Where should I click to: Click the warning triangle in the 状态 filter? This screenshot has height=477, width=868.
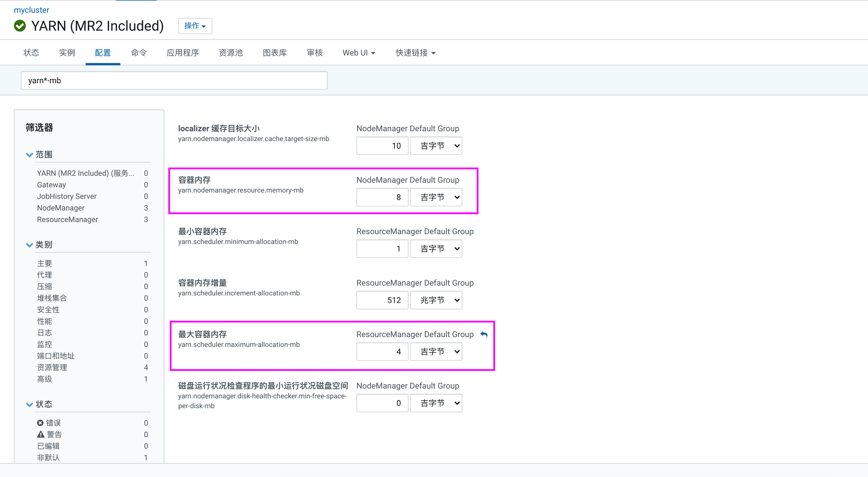coord(41,434)
